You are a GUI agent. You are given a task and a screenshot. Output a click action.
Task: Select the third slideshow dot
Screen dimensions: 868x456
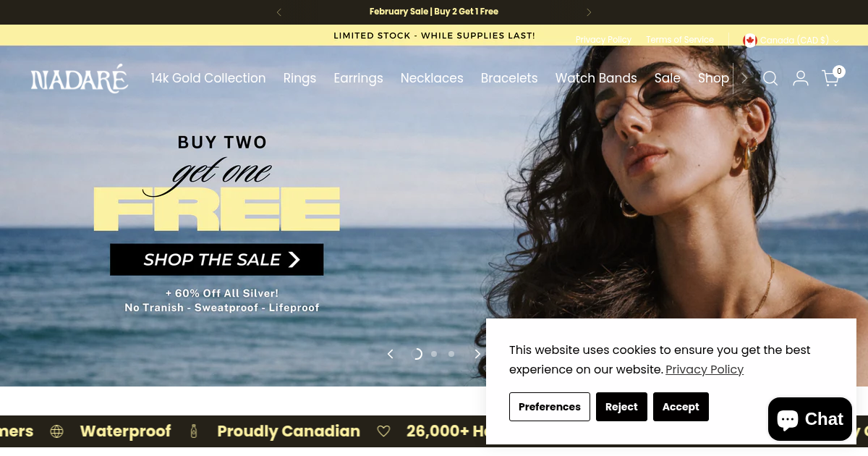(451, 354)
